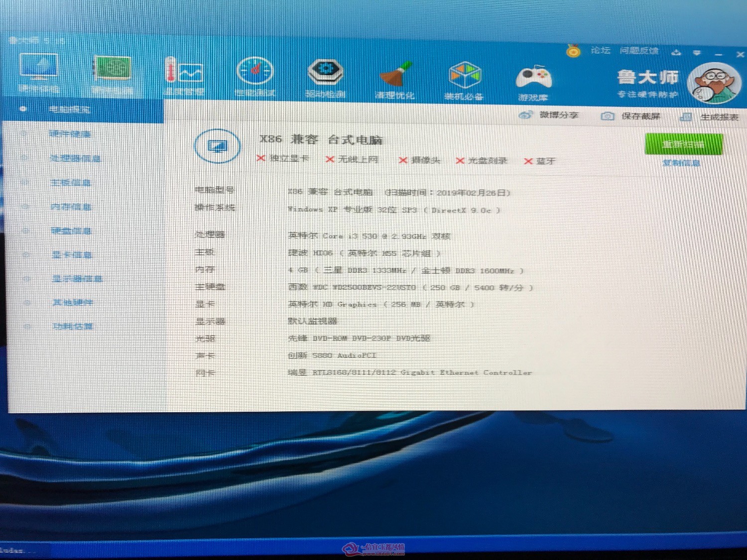Click the '创新 5880 AudioPCI' sound card text

click(x=332, y=355)
